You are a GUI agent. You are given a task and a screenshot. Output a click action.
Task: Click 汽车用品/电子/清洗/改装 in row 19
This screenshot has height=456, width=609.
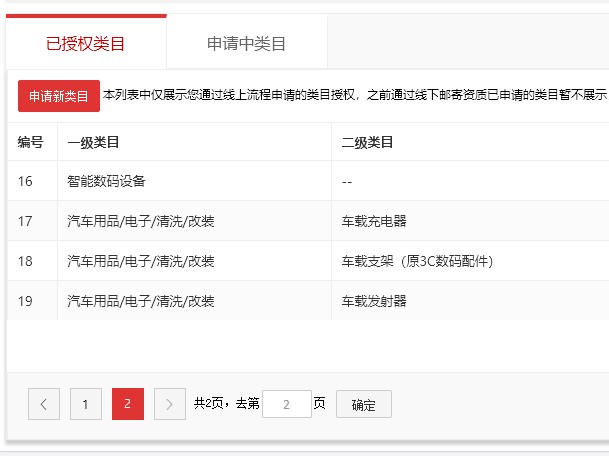(x=141, y=301)
